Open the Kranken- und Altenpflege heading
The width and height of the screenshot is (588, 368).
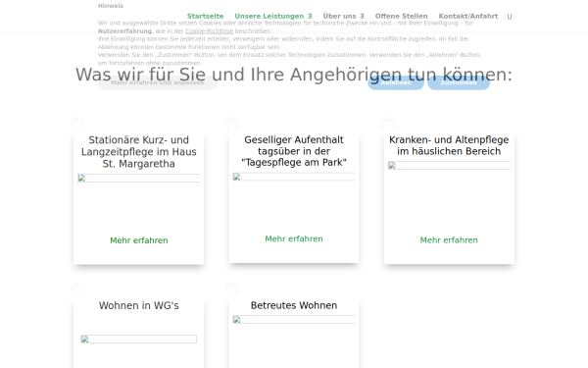point(449,145)
